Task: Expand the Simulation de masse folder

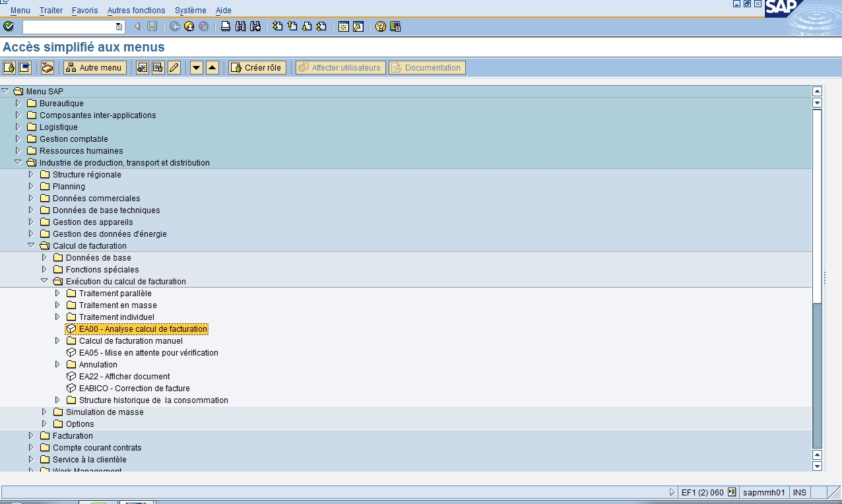Action: [x=44, y=412]
